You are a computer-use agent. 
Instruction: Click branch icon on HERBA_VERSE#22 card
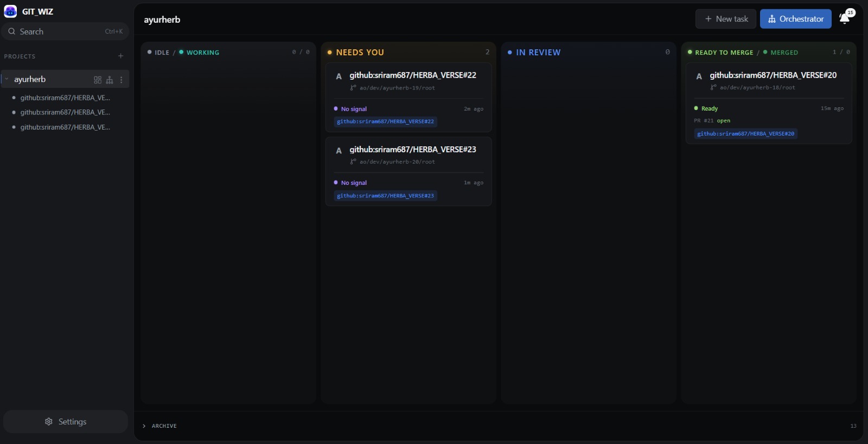pos(353,87)
